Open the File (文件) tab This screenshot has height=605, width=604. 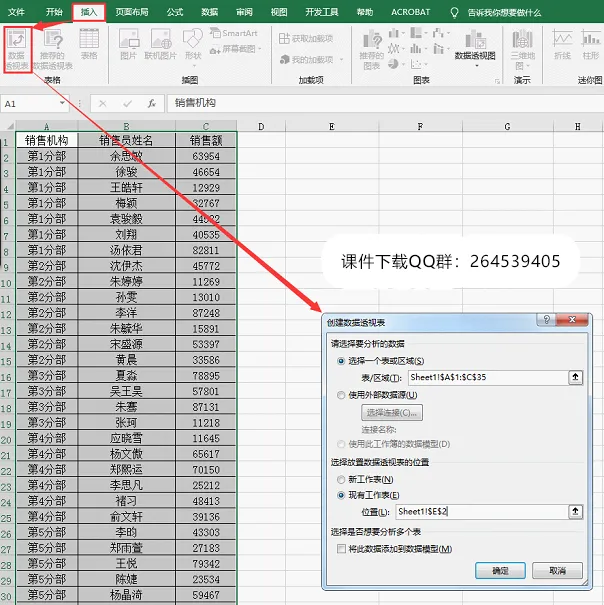click(x=16, y=12)
